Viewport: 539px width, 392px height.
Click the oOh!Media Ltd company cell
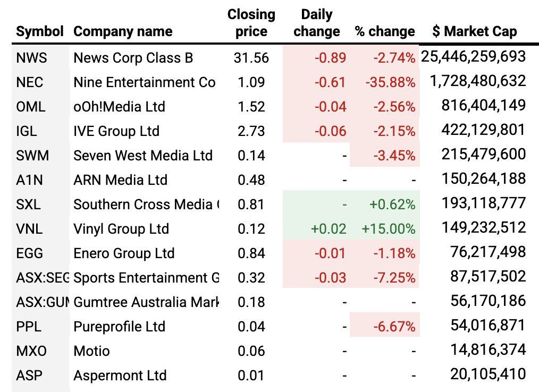[x=119, y=107]
